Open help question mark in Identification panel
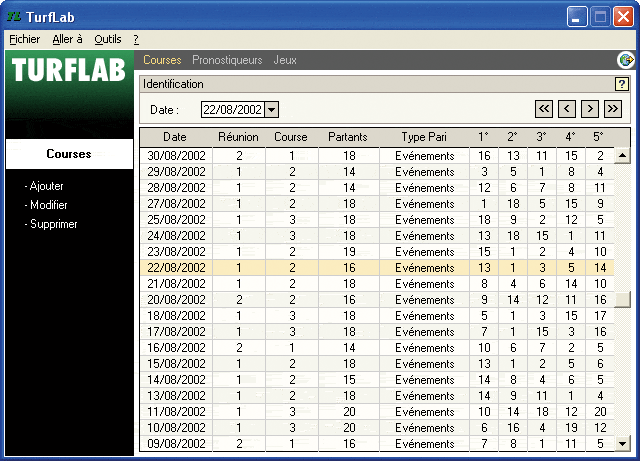This screenshot has height=461, width=640. (621, 84)
